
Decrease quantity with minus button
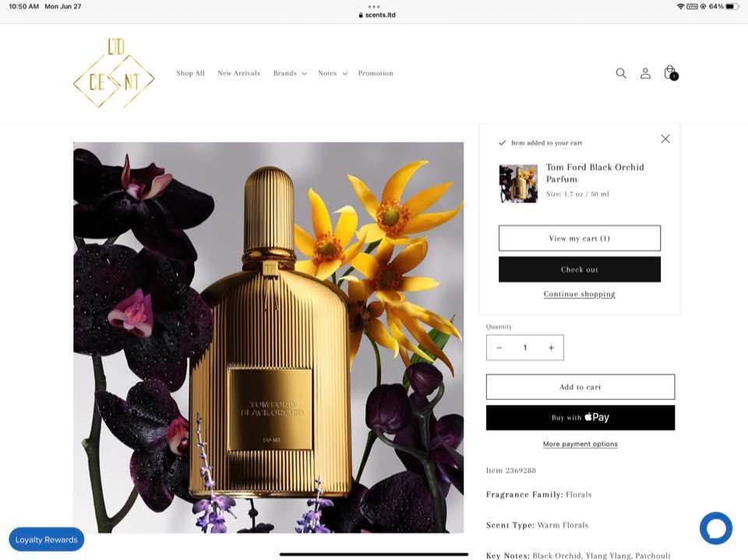(x=499, y=347)
